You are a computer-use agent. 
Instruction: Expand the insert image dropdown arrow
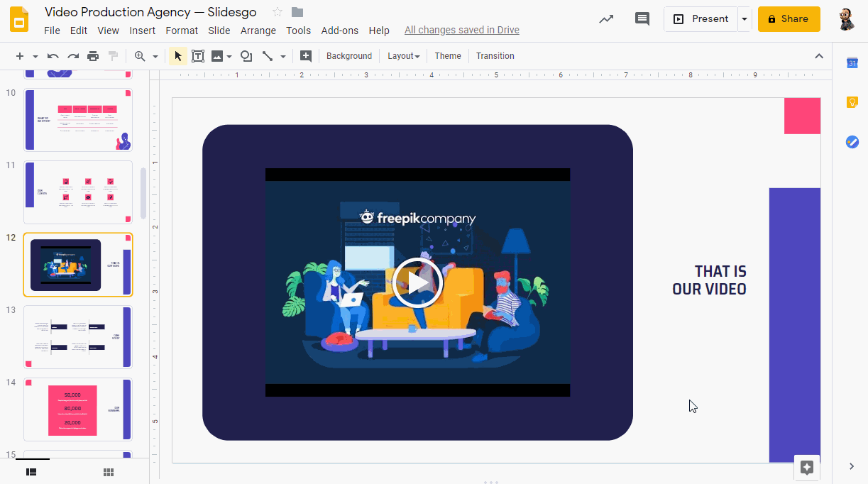229,56
